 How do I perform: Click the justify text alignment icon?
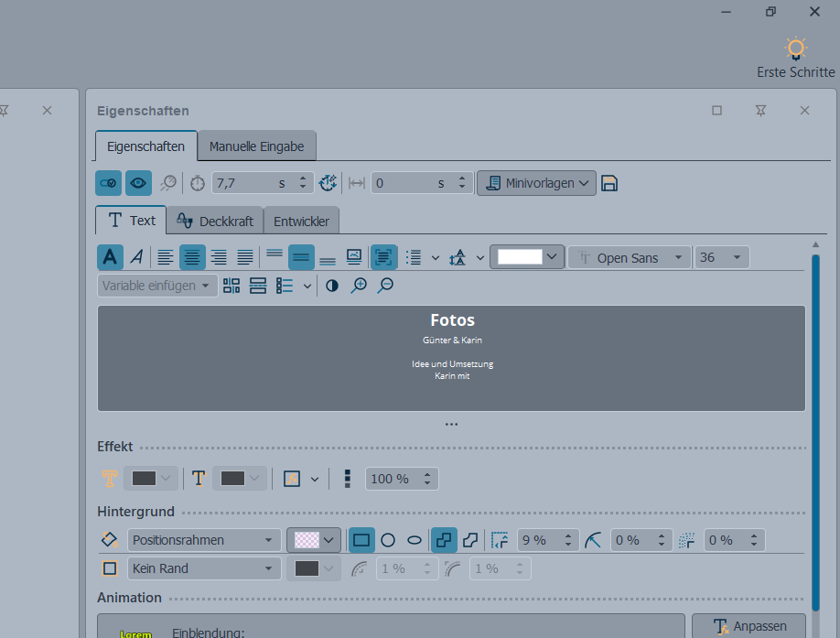pyautogui.click(x=245, y=257)
